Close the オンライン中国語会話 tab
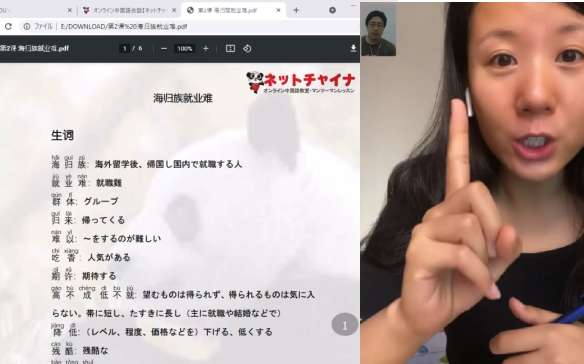Screen dimensions: 584x364 coord(174,10)
